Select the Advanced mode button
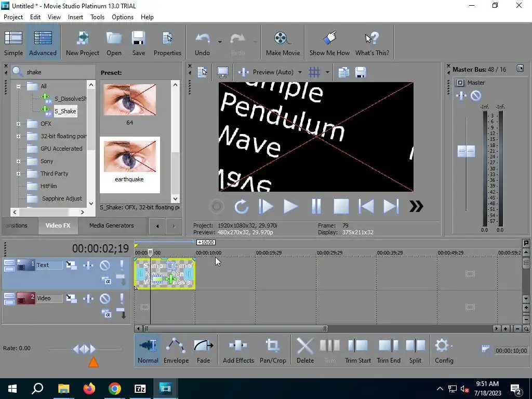 43,43
